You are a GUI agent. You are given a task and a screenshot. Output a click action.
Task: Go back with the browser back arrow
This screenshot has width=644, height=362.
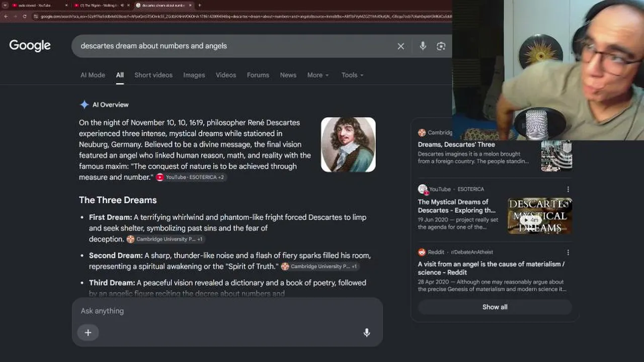[6, 17]
